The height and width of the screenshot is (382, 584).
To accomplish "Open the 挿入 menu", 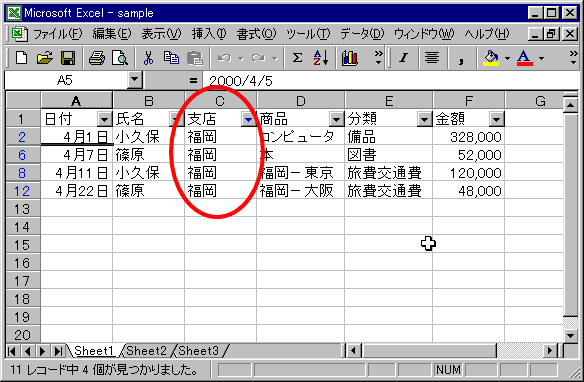I will point(209,34).
